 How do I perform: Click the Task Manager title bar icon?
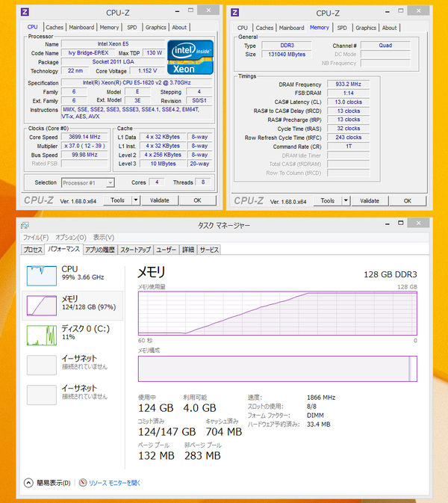pyautogui.click(x=25, y=225)
